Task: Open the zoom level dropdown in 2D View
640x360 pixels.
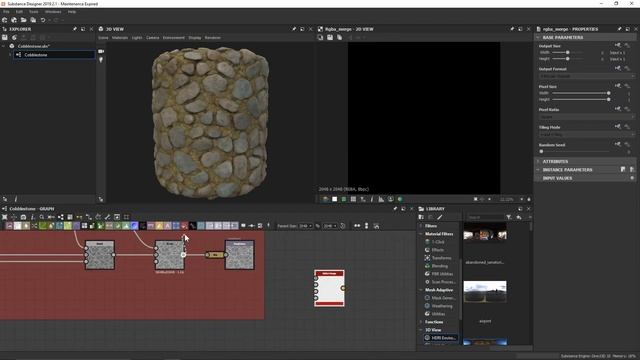Action: click(x=522, y=199)
